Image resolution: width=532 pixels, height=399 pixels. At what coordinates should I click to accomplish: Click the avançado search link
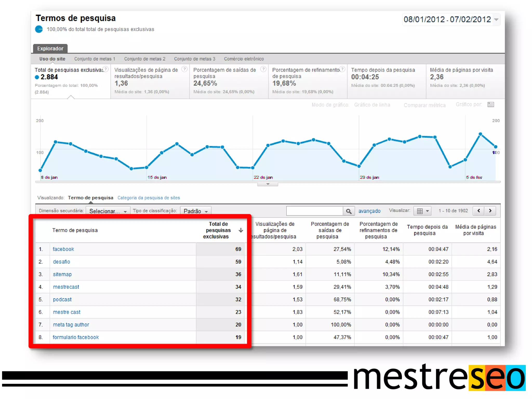click(369, 211)
